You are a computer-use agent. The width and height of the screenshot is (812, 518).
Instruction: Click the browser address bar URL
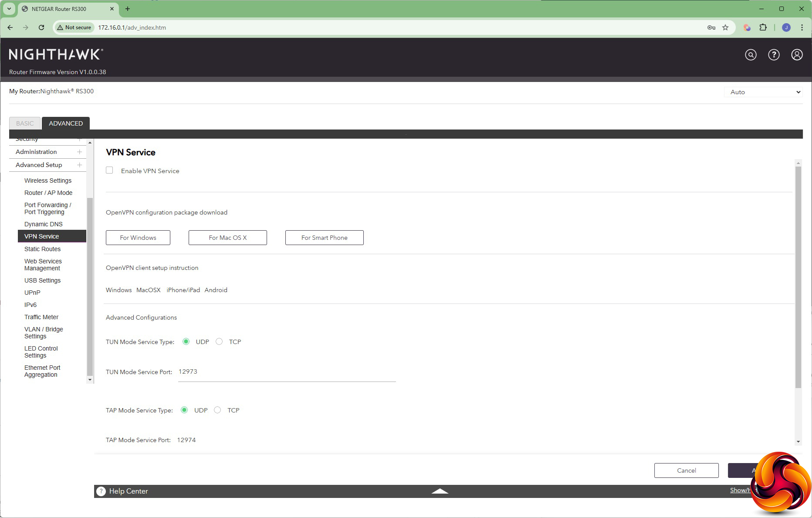(x=132, y=27)
